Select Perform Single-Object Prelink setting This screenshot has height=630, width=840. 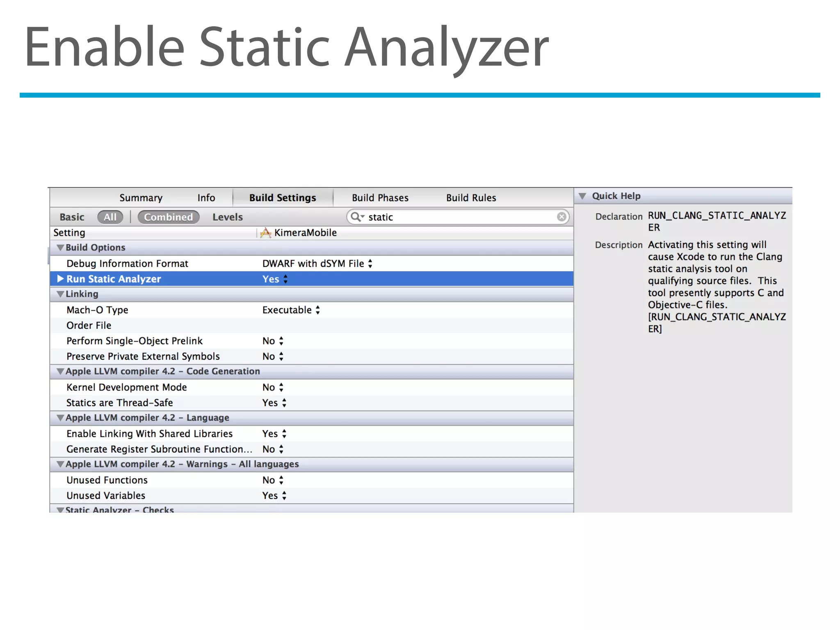[135, 341]
